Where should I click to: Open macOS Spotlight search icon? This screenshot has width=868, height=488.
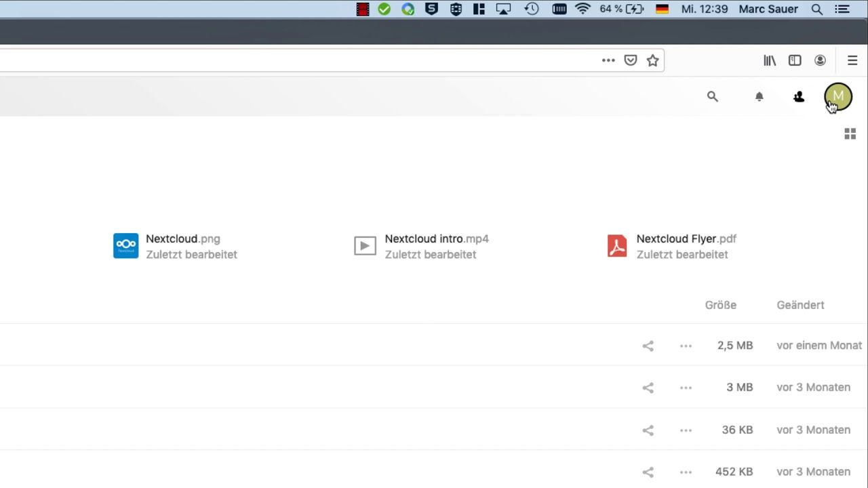[817, 9]
